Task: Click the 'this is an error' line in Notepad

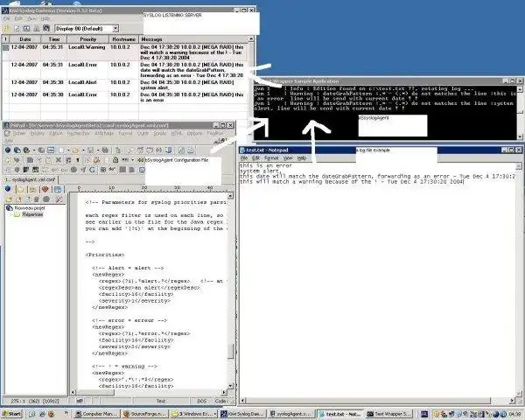Action: (x=266, y=165)
